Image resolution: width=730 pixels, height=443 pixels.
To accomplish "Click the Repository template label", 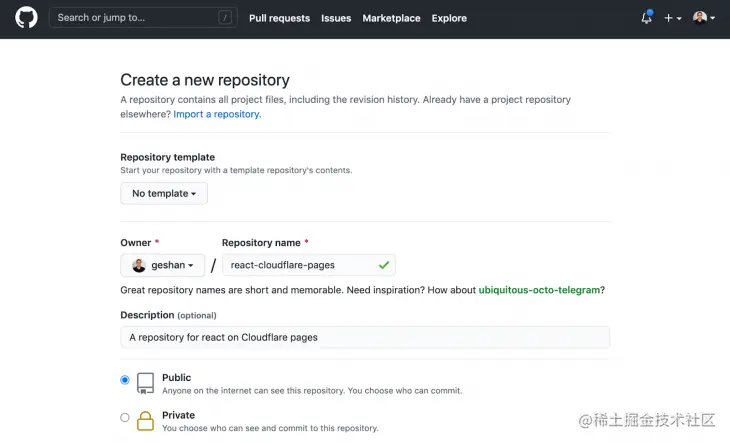I will tap(168, 157).
